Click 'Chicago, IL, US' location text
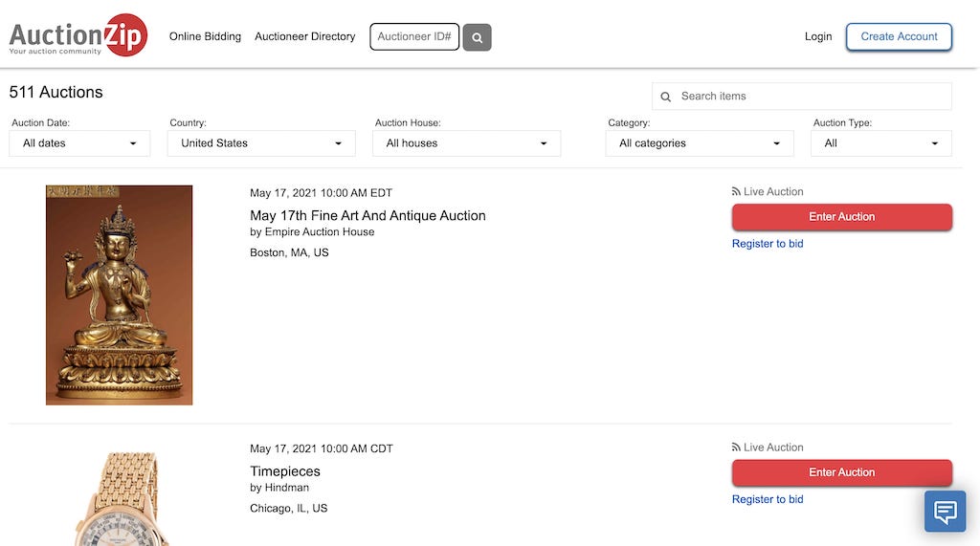Screen dimensions: 980x546 point(289,508)
